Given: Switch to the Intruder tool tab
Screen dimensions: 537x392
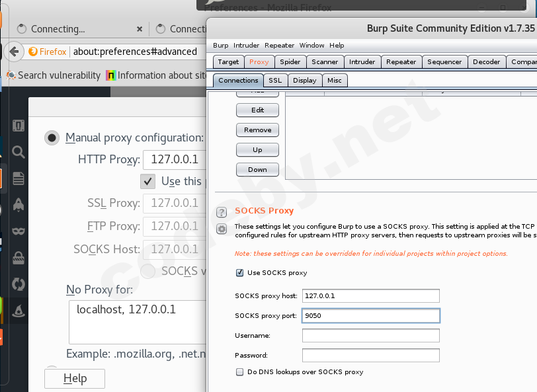Looking at the screenshot, I should pyautogui.click(x=362, y=62).
